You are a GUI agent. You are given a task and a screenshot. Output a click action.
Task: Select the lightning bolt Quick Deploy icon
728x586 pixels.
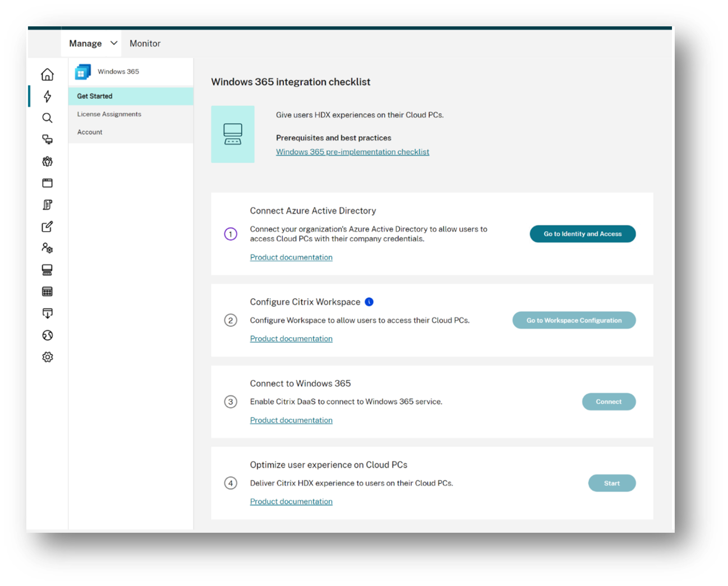[x=48, y=96]
